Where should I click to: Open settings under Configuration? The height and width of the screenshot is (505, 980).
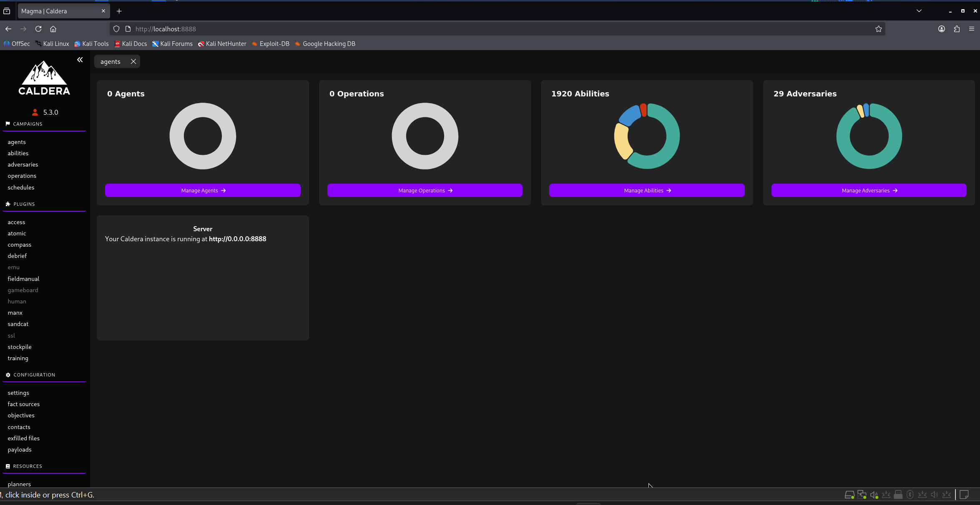(x=18, y=393)
